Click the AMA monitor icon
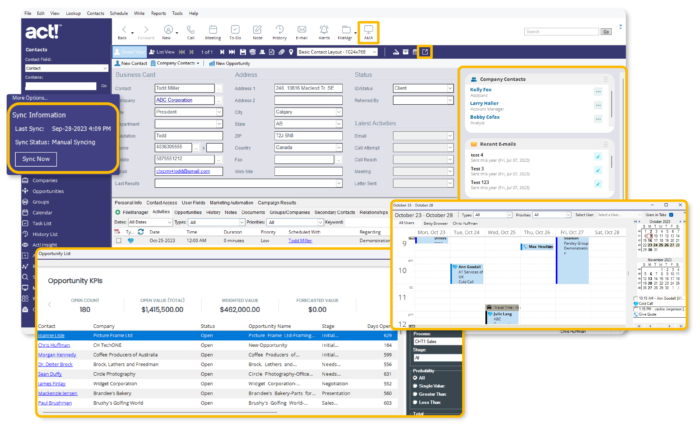This screenshot has height=429, width=700. pyautogui.click(x=368, y=30)
